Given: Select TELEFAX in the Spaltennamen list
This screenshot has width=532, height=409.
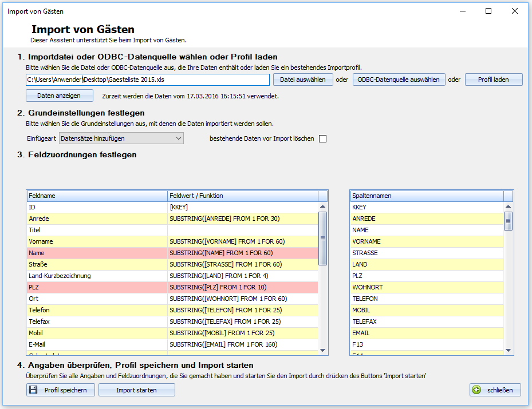Looking at the screenshot, I should click(427, 321).
